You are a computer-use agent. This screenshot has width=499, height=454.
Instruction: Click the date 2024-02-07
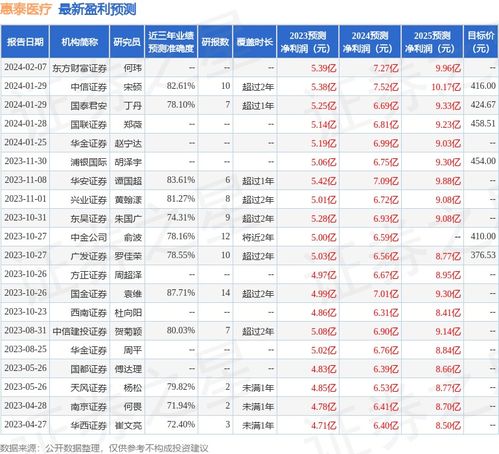[x=25, y=67]
